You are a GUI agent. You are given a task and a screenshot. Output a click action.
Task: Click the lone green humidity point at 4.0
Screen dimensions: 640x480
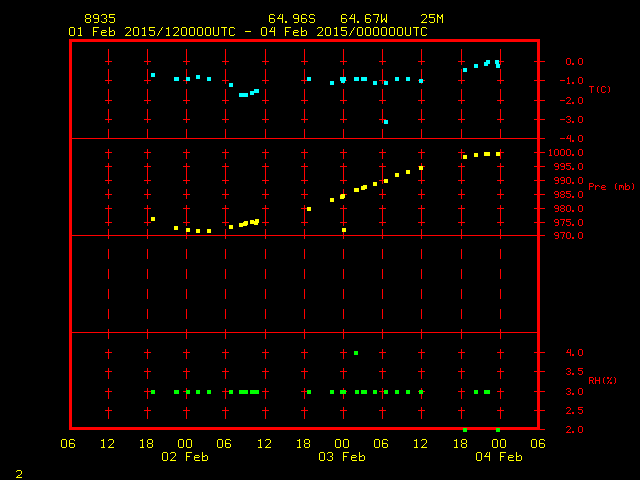click(356, 353)
